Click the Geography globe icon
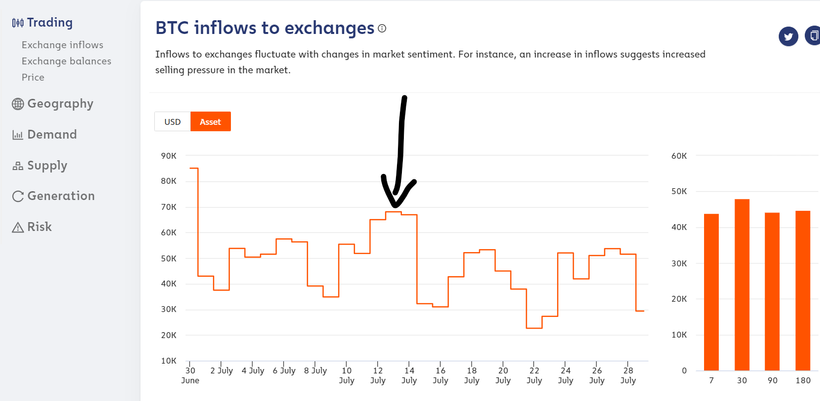 [18, 104]
